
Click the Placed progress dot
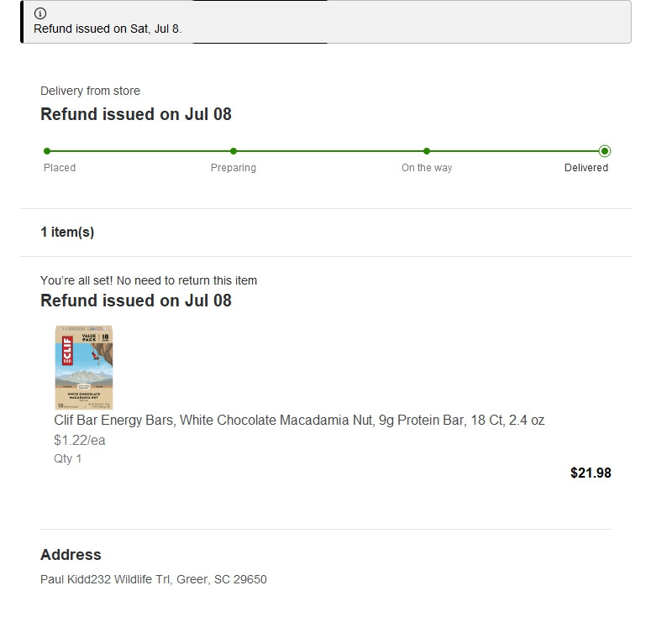(47, 151)
